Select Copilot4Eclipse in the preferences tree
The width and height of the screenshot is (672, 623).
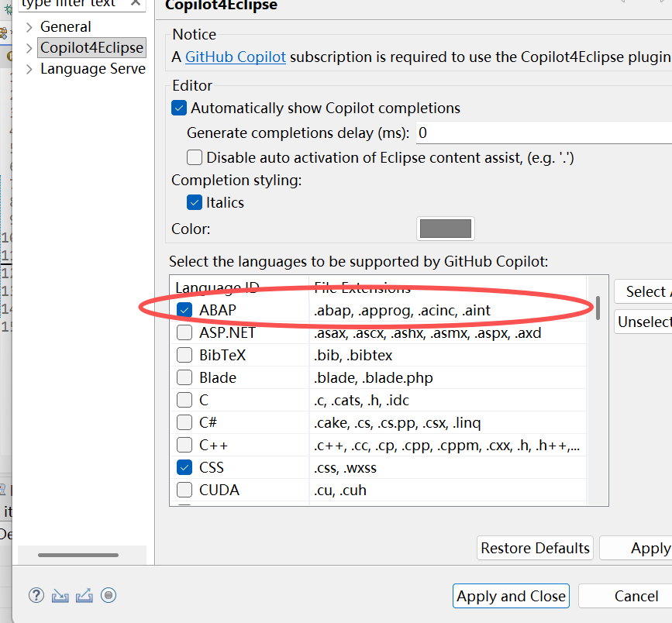pyautogui.click(x=91, y=48)
